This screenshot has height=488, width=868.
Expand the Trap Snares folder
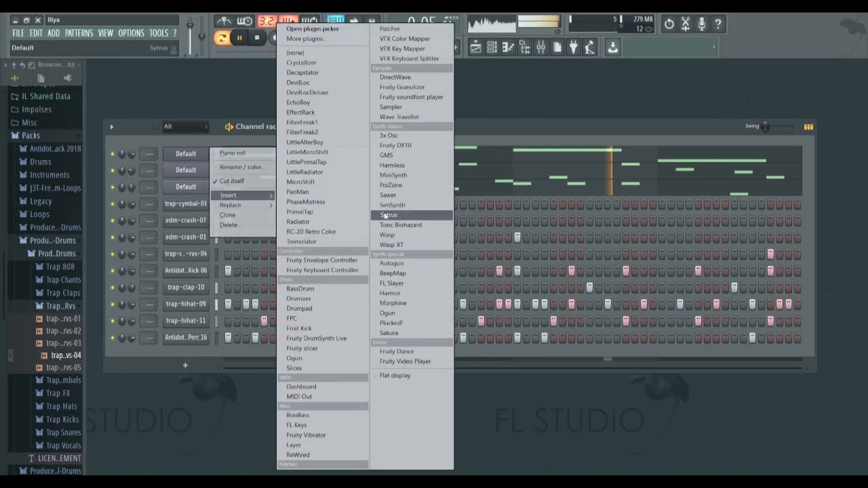(x=57, y=432)
